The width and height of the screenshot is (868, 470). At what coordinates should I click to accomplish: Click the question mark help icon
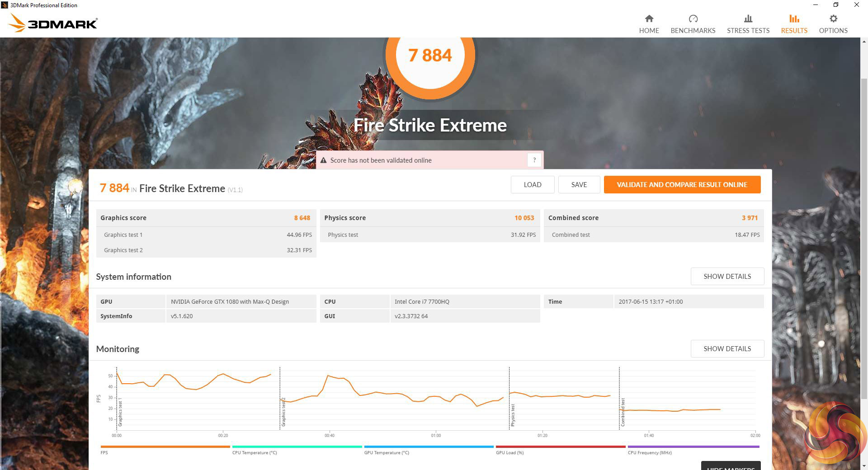534,160
